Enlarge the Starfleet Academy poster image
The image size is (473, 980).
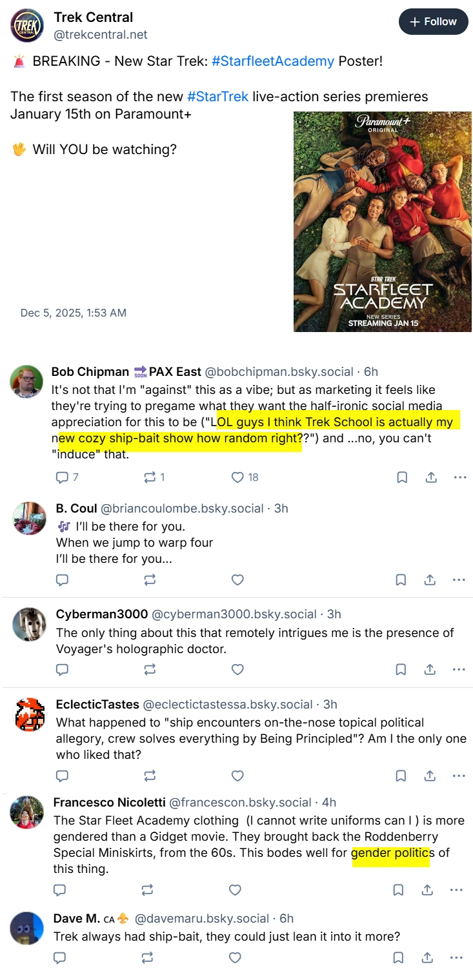[382, 222]
